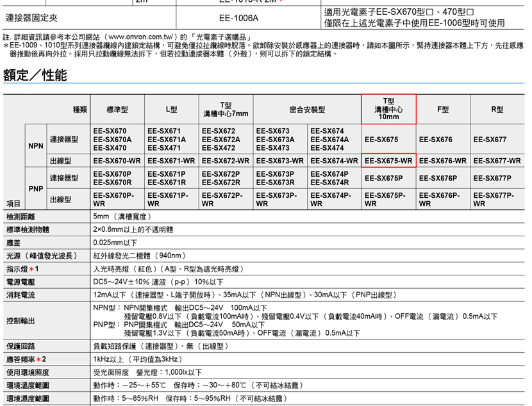Click the red-highlighted T型 溝槽中心 10mm header
Image resolution: width=532 pixels, height=406 pixels.
(388, 110)
